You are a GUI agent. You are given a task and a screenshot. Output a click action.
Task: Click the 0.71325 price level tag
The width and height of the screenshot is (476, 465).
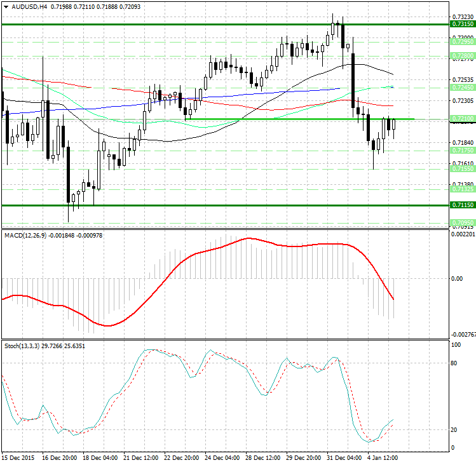click(462, 189)
